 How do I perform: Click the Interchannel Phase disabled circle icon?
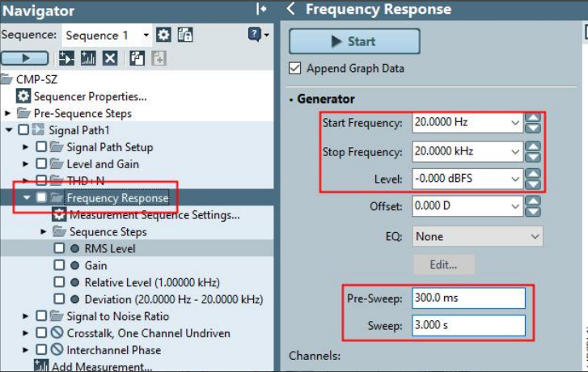tap(57, 349)
